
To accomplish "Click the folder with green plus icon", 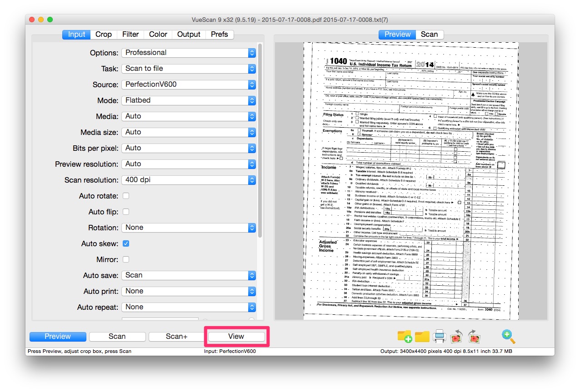I will (x=405, y=337).
